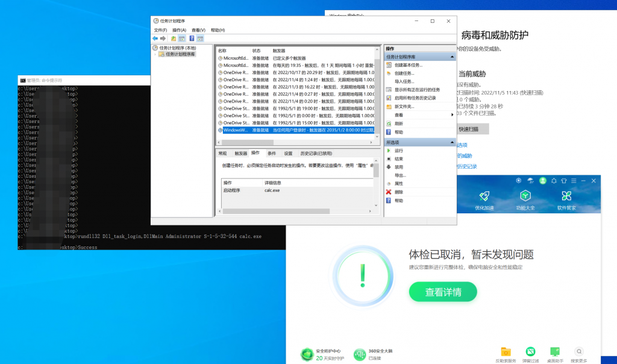Open the 操作(A) menu
This screenshot has width=617, height=364.
179,30
